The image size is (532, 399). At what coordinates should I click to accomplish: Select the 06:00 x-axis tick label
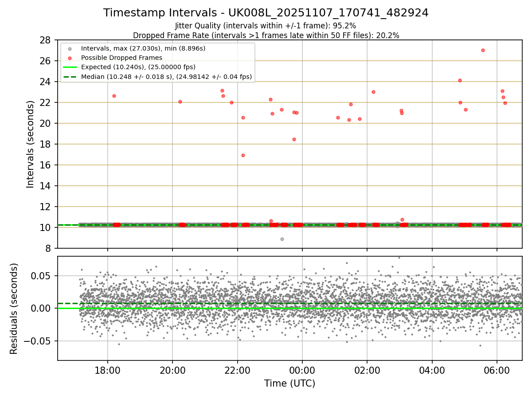[497, 370]
